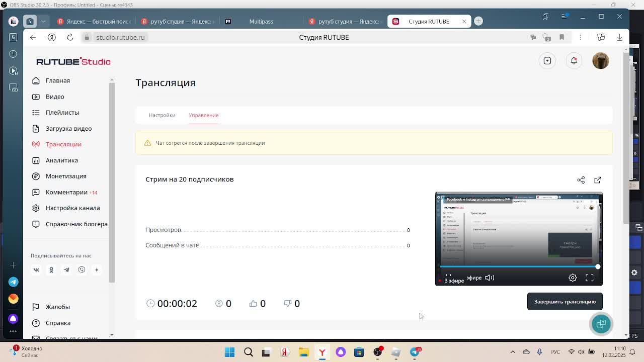
Task: Click the Yandex home Я button
Action: tap(51, 37)
